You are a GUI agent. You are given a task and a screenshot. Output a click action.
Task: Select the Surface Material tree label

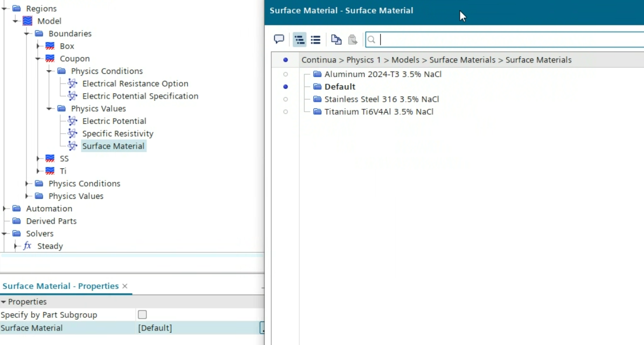(114, 146)
